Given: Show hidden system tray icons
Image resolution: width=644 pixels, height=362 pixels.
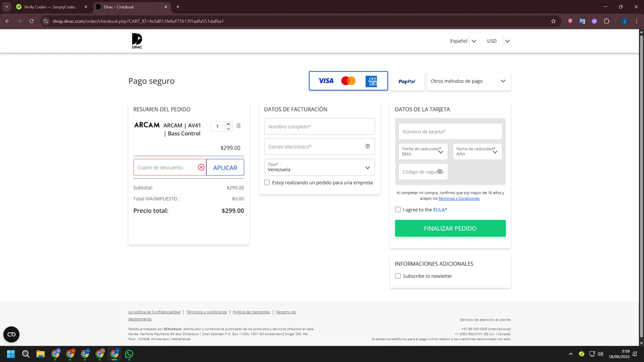Looking at the screenshot, I should coord(571,354).
